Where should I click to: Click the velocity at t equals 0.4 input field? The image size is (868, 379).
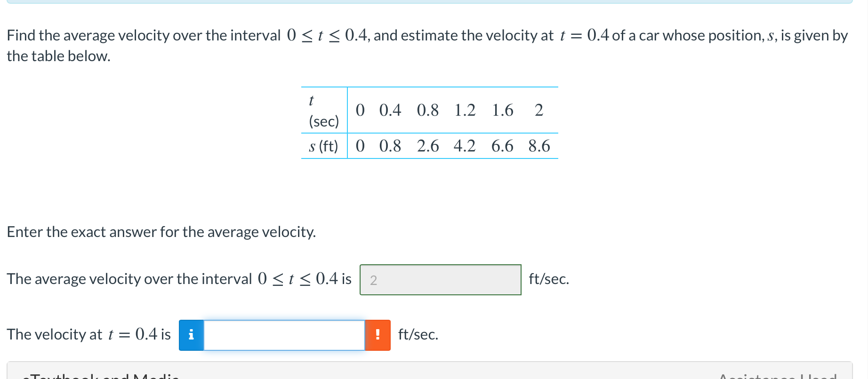pos(284,335)
